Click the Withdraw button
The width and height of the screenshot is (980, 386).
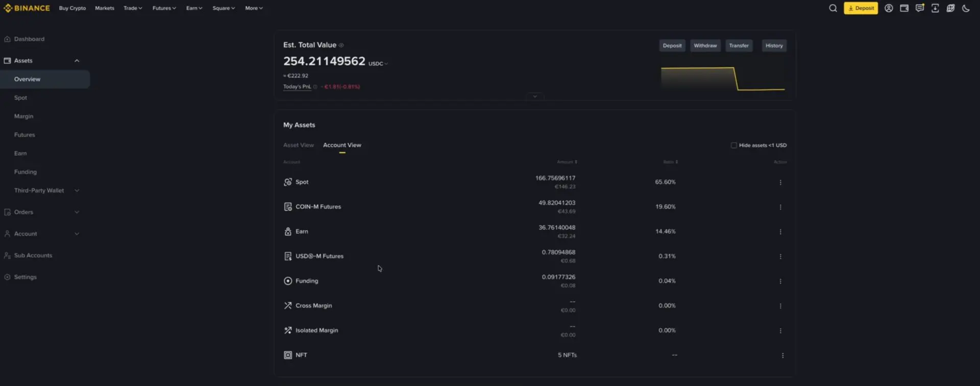click(x=705, y=46)
